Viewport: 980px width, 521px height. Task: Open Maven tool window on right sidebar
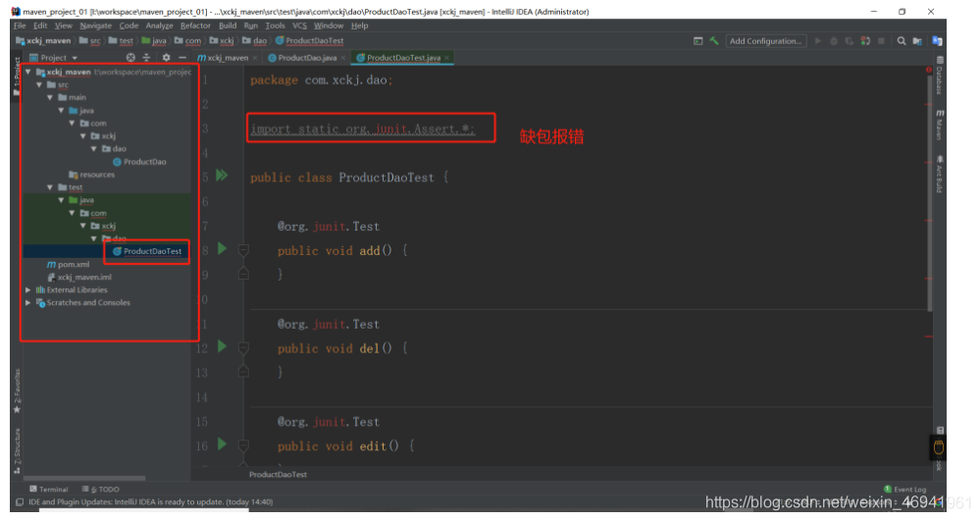point(939,125)
